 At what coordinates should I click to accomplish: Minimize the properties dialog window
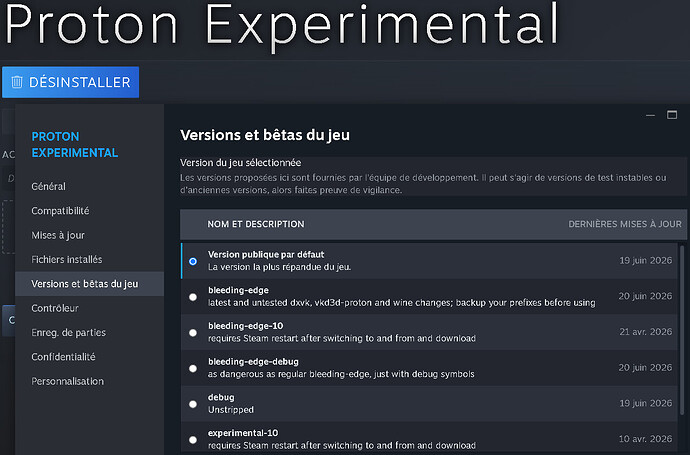[650, 115]
